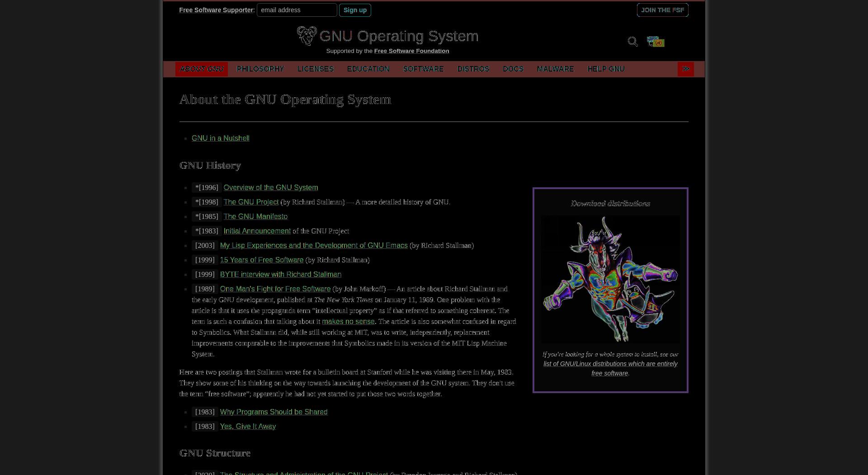Click the GNU Structure heading
Screen dimensions: 868x475
(215, 453)
